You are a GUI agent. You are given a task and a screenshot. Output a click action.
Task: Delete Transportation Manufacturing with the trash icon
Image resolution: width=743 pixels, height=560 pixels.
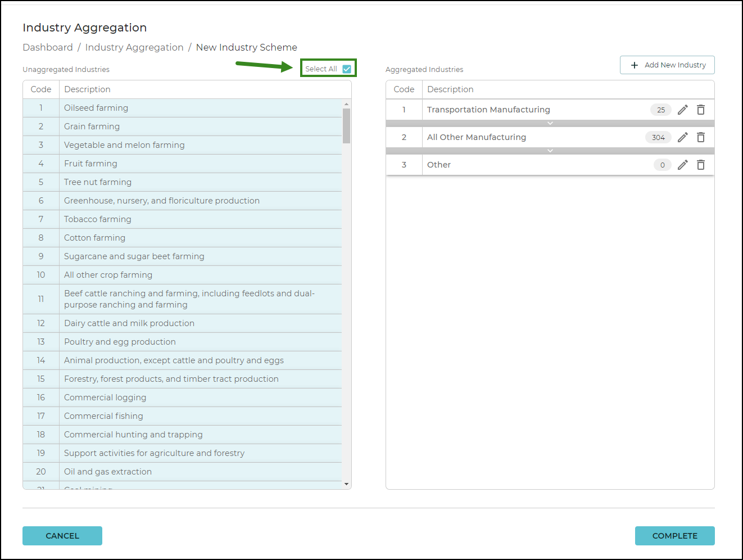point(701,110)
